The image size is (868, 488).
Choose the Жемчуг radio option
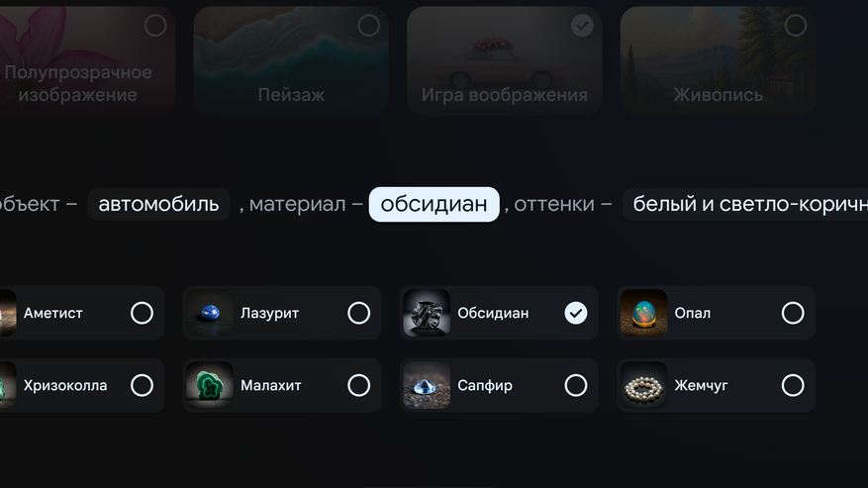pos(793,385)
